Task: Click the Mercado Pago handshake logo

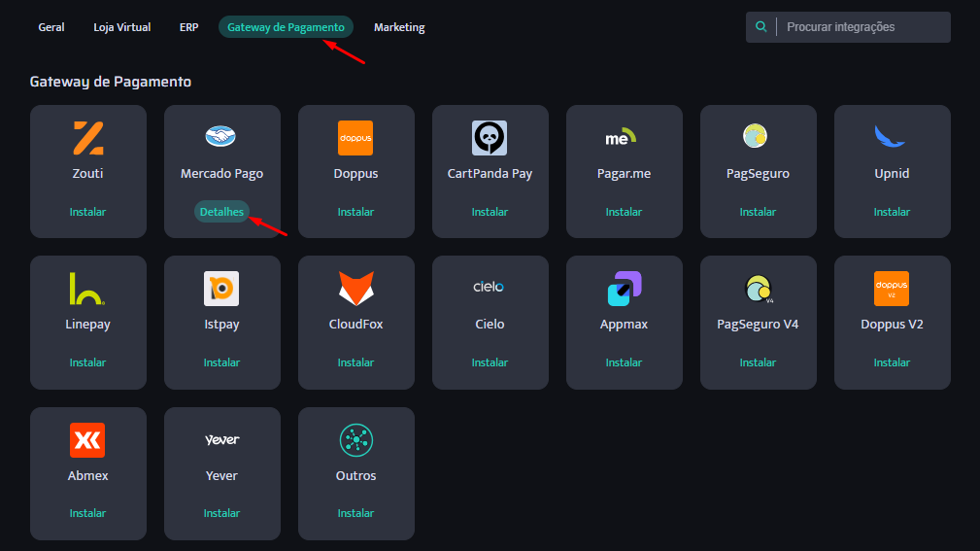Action: [x=220, y=136]
